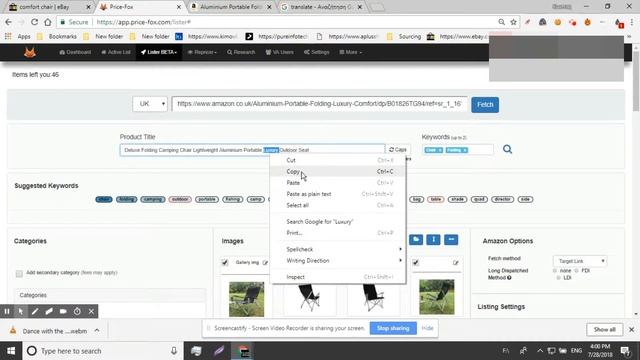Viewport: 640px width, 360px height.
Task: Search keywords with the magnifier icon
Action: pyautogui.click(x=507, y=149)
